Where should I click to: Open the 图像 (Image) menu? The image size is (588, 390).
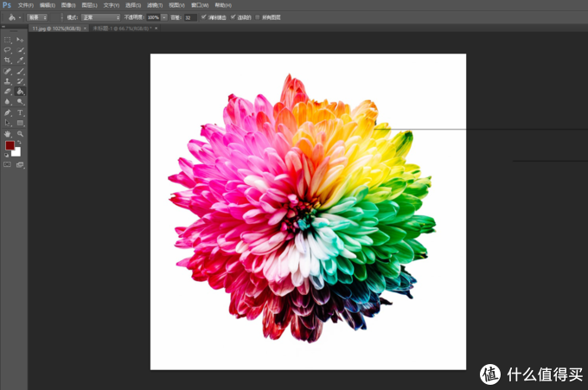(68, 5)
